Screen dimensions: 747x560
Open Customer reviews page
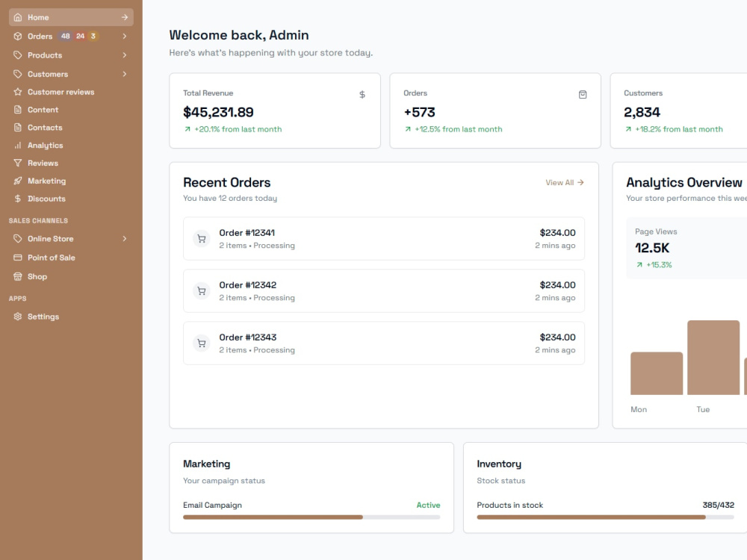(x=71, y=92)
